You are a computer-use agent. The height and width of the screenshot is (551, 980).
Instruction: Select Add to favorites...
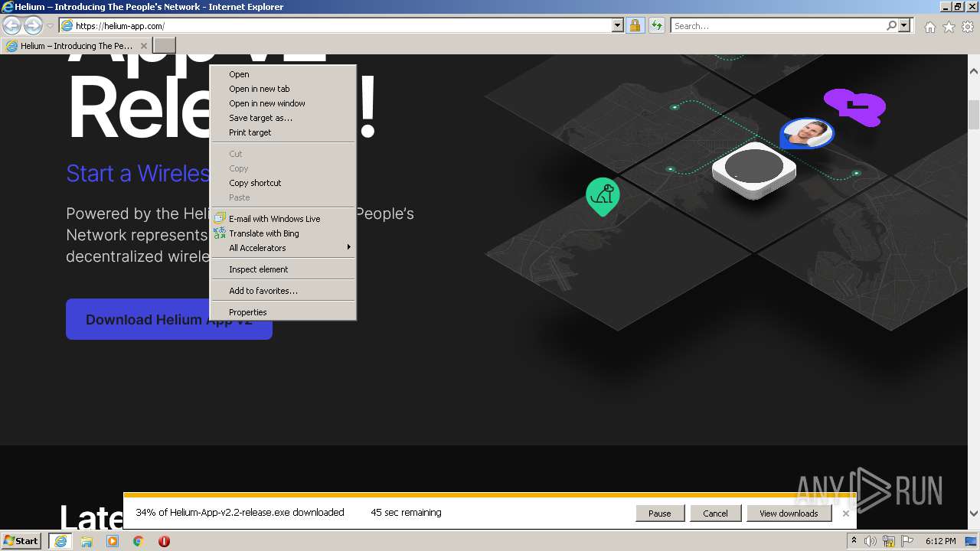click(283, 291)
